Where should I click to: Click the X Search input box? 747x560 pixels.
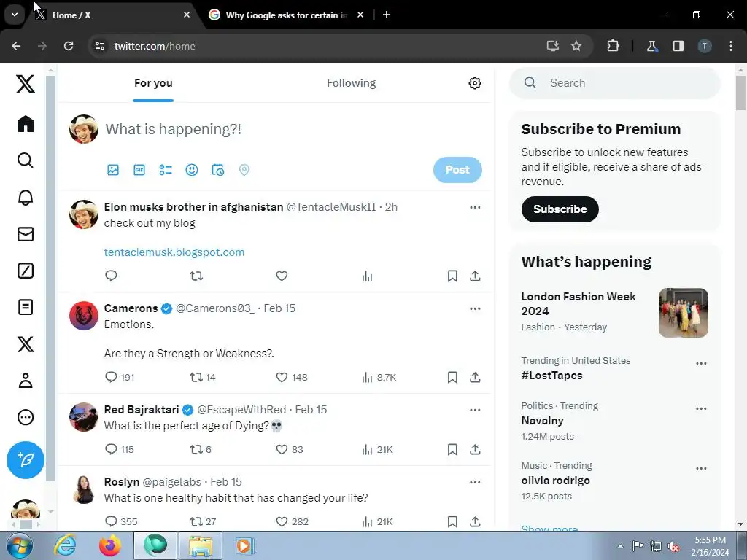pyautogui.click(x=614, y=83)
